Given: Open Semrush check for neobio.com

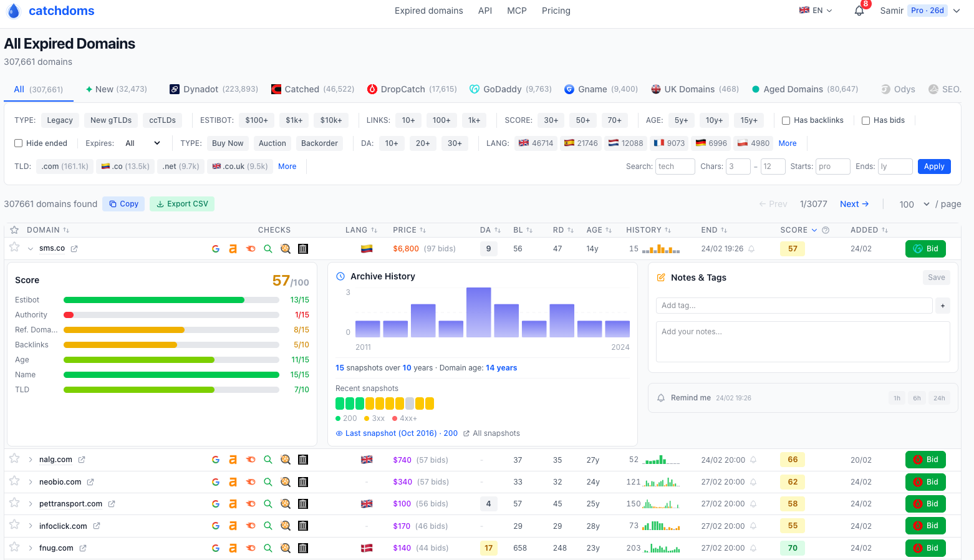Looking at the screenshot, I should [x=251, y=482].
